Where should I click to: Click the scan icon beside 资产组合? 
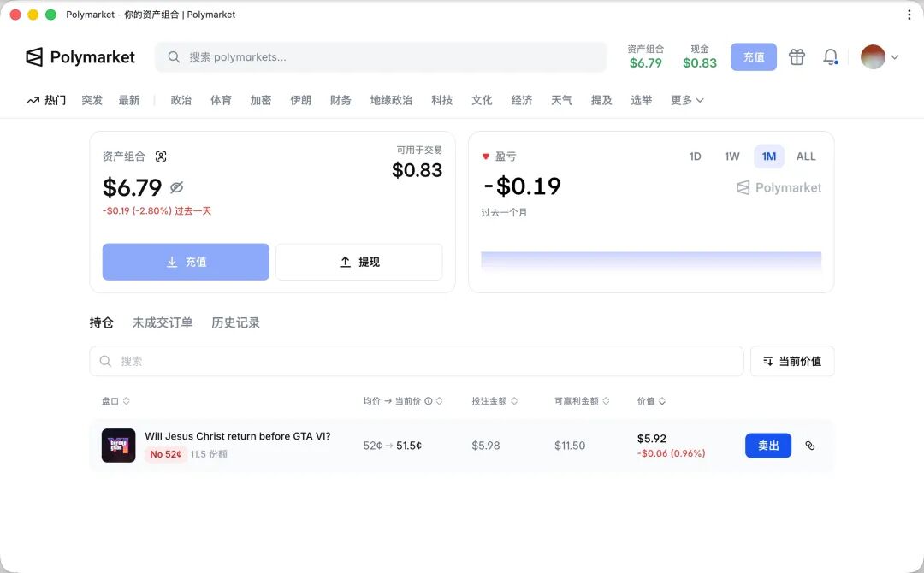point(161,157)
